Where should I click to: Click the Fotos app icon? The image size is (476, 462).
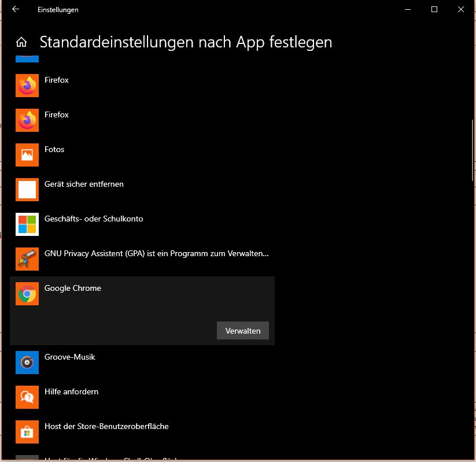click(x=27, y=155)
